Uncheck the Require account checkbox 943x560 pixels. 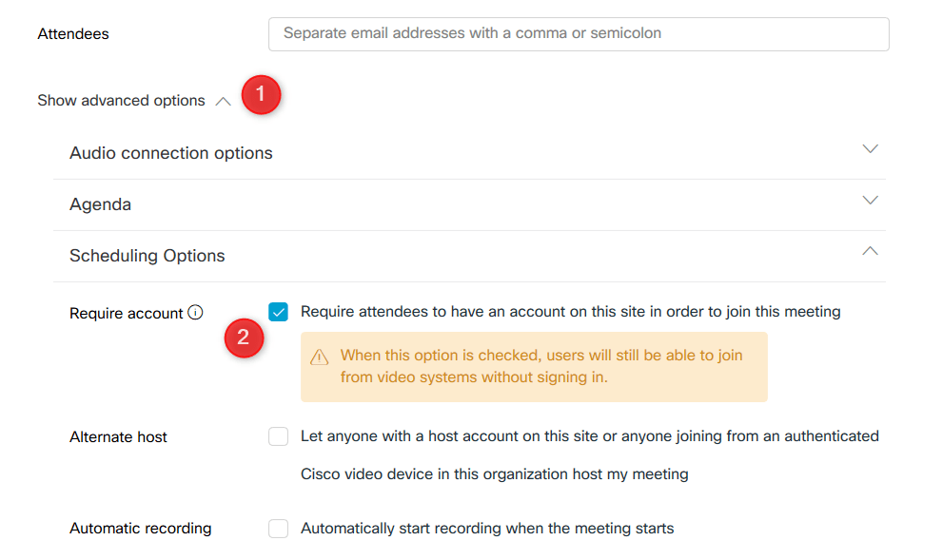[x=278, y=312]
